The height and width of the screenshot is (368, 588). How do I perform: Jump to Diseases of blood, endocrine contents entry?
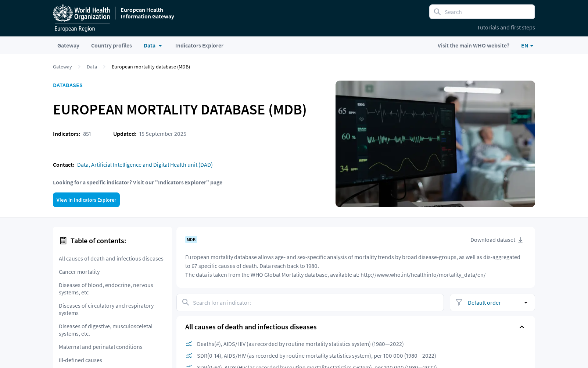coord(106,289)
